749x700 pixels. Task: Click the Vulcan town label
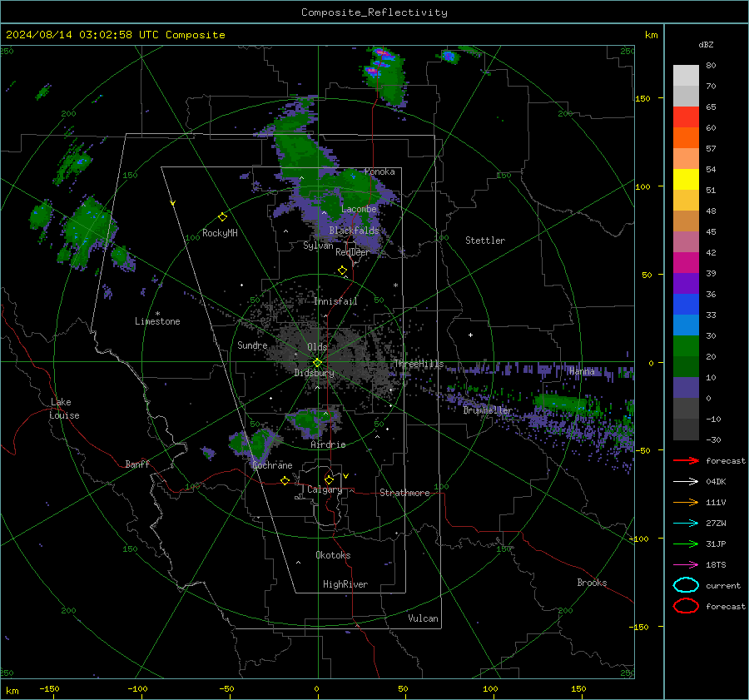click(x=423, y=618)
